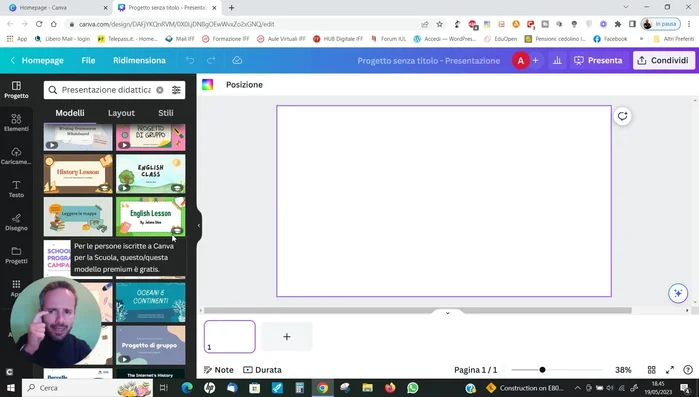Select the History Lesson template
The width and height of the screenshot is (699, 397).
78,174
